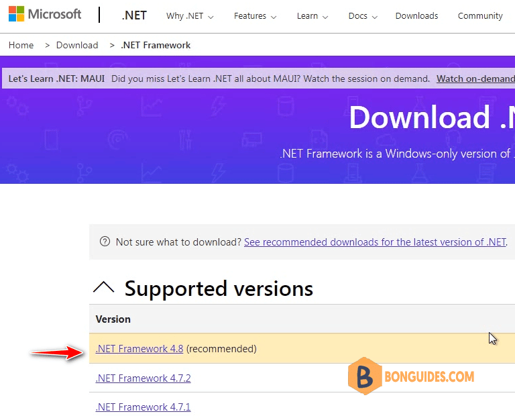Open Download breadcrumb link
The image size is (515, 420).
pyautogui.click(x=77, y=45)
